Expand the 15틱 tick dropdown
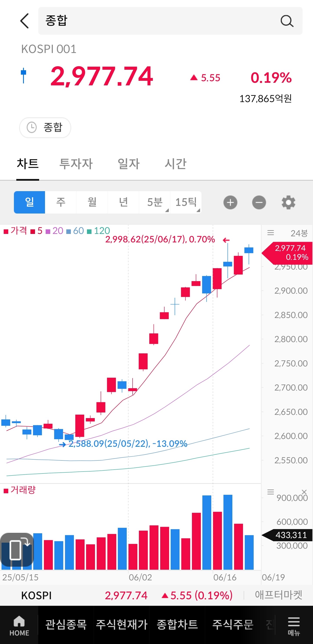The image size is (313, 644). point(186,202)
